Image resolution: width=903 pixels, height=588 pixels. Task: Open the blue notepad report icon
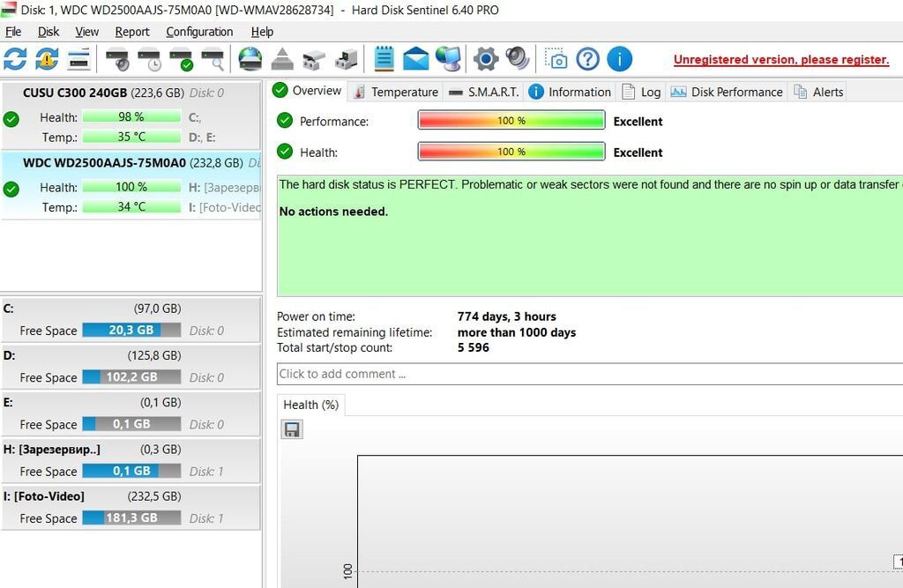click(x=384, y=59)
